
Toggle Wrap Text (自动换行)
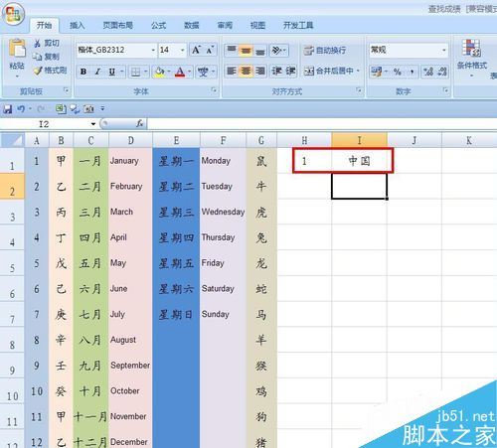(325, 51)
